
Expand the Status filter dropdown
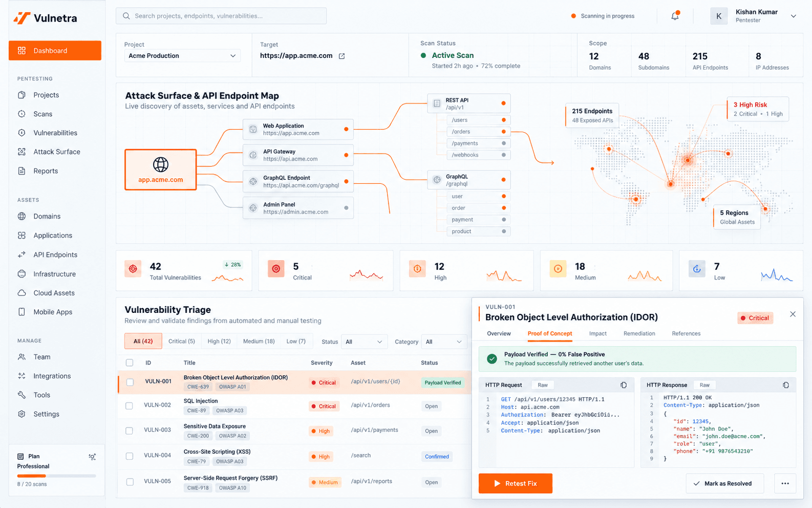[x=364, y=342]
